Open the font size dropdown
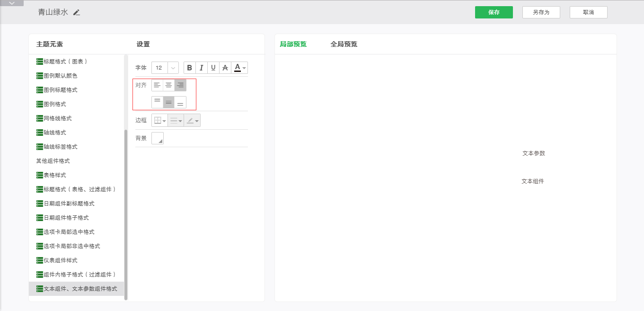The width and height of the screenshot is (644, 311). (x=173, y=68)
